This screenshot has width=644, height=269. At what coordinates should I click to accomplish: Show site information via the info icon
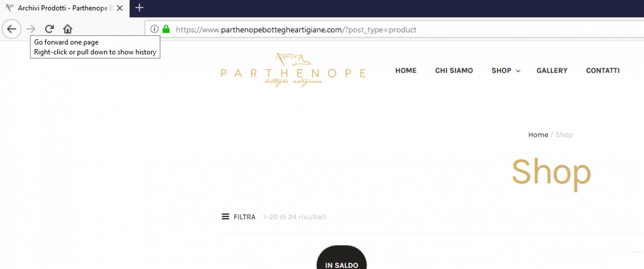coord(155,29)
